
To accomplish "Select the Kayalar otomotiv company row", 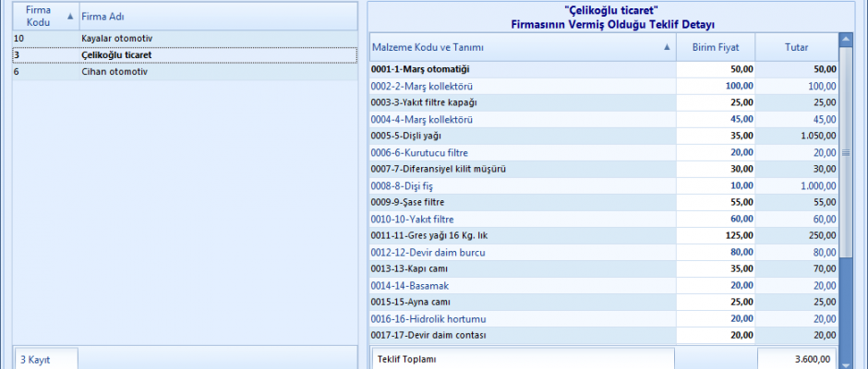I will (116, 39).
